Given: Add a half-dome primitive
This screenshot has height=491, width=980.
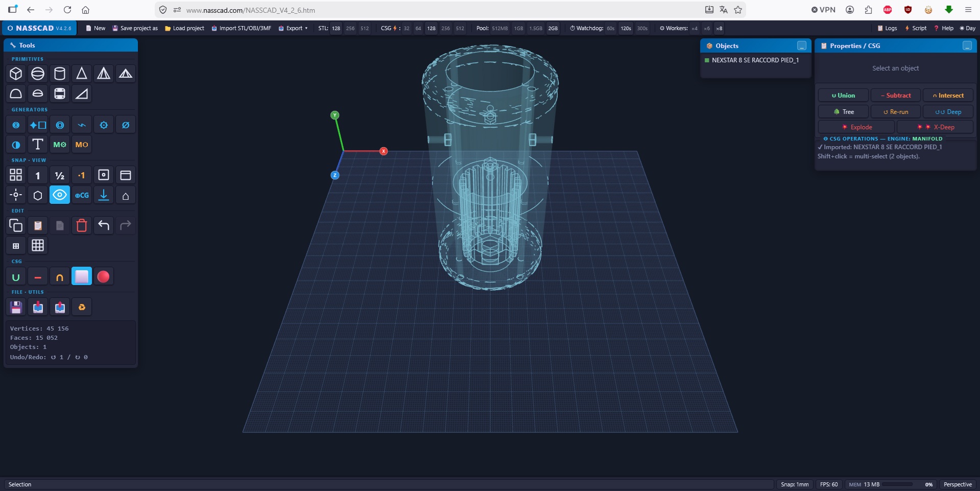Looking at the screenshot, I should pos(16,93).
